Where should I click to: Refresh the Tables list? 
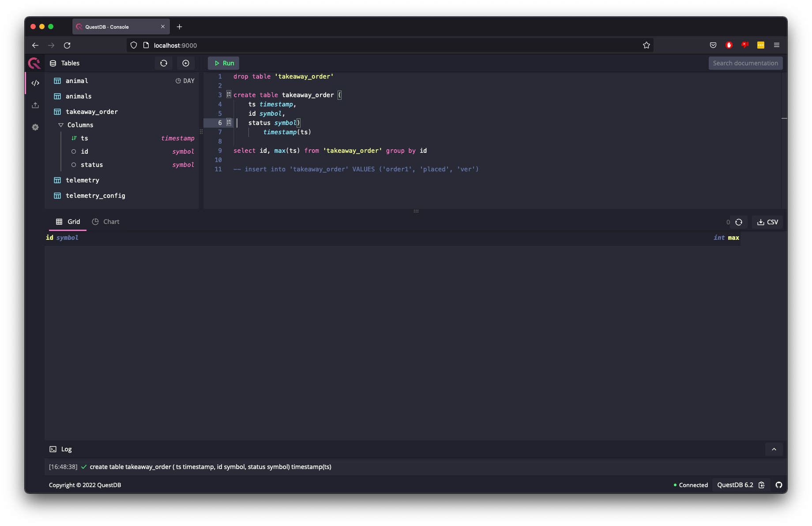[163, 63]
